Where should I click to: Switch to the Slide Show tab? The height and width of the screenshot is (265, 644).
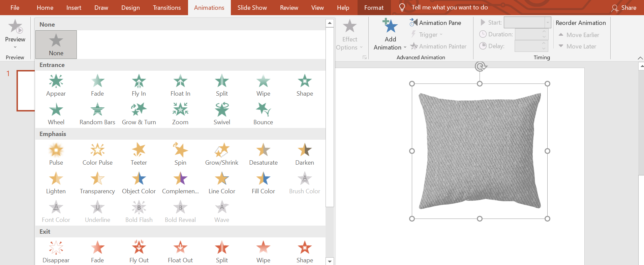(x=252, y=7)
